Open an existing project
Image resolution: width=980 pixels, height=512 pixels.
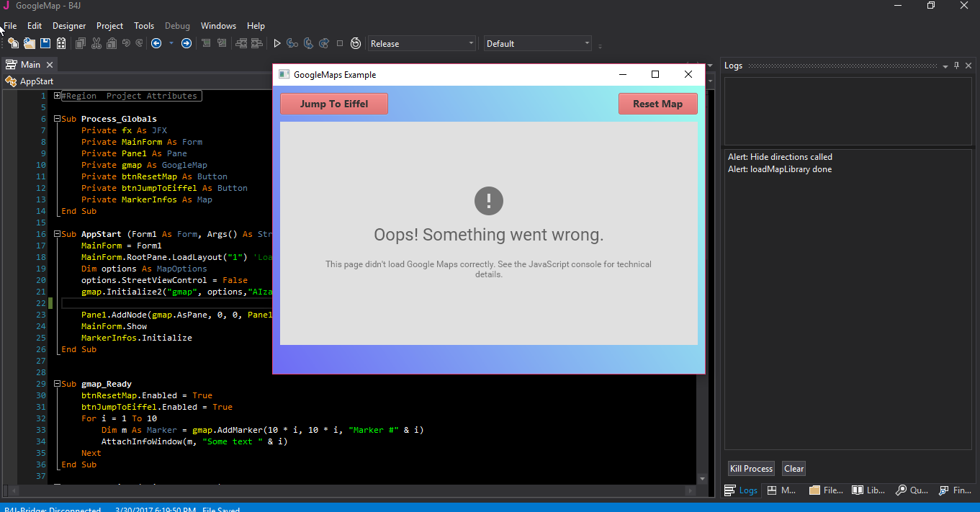[29, 43]
